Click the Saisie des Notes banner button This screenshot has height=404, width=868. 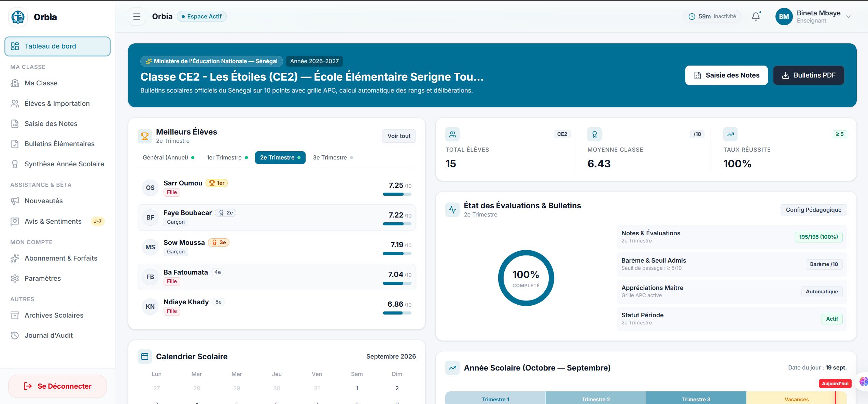click(x=726, y=75)
